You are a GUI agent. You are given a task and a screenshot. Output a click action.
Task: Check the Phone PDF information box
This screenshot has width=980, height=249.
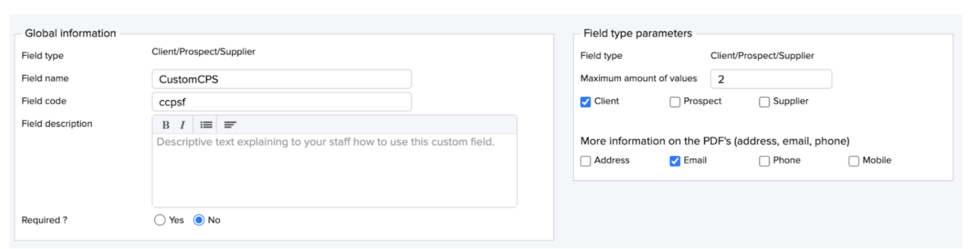point(764,161)
